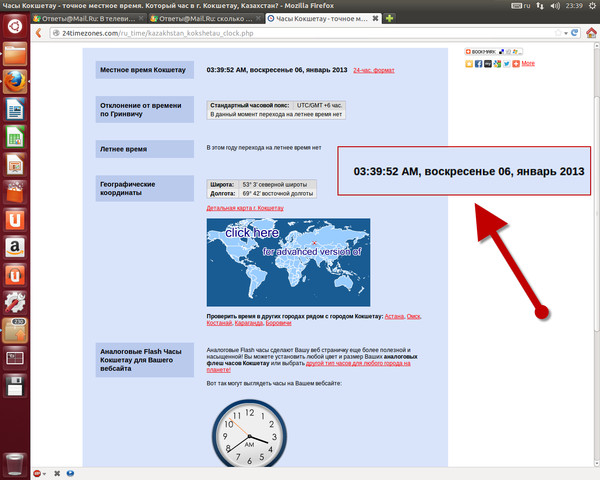Screen dimensions: 600x480
Task: Click the Facebook share icon
Action: click(x=477, y=63)
